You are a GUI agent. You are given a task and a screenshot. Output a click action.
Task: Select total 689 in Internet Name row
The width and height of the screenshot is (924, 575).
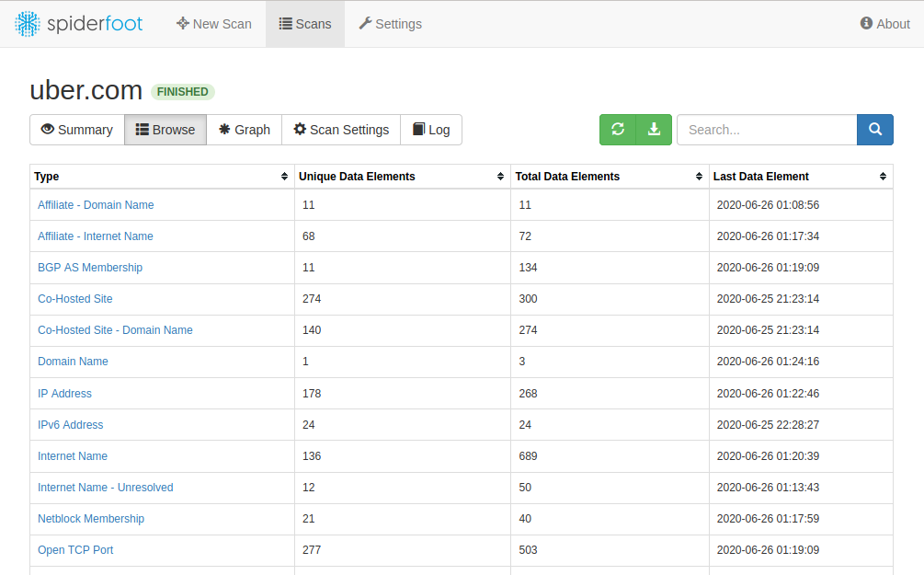pos(528,456)
